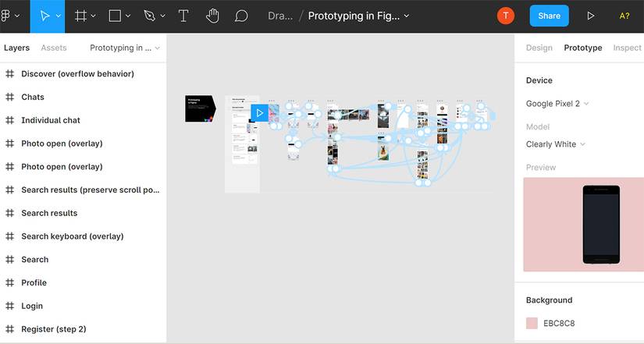
Task: Click the Share button
Action: pyautogui.click(x=549, y=16)
